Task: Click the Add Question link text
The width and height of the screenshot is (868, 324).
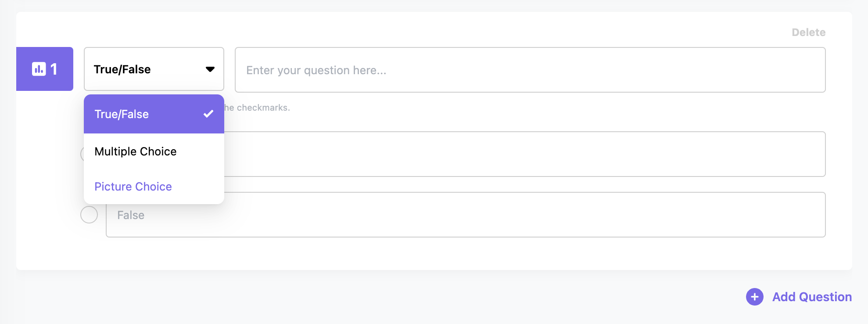Action: (812, 297)
